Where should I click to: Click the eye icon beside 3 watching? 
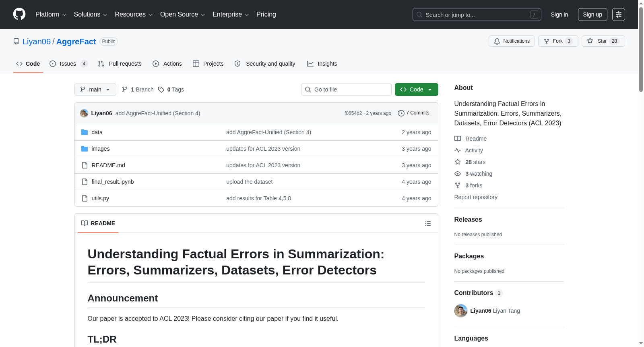pos(458,174)
